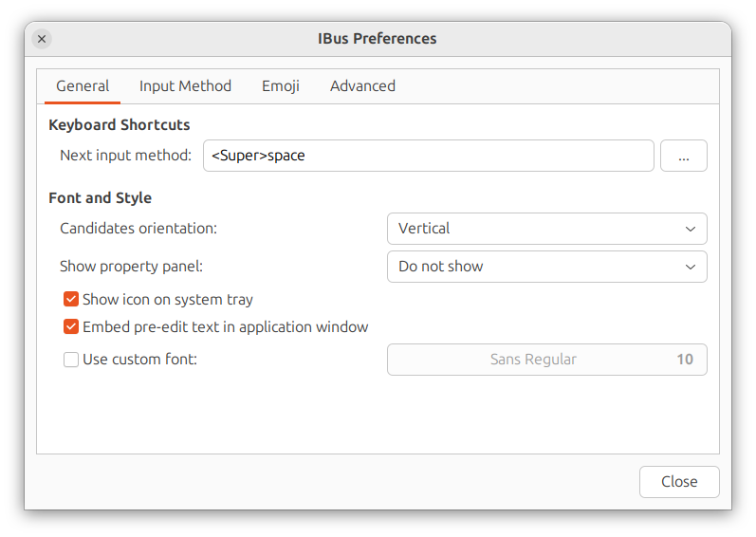The width and height of the screenshot is (756, 537).
Task: Select the Advanced tab
Action: tap(362, 85)
